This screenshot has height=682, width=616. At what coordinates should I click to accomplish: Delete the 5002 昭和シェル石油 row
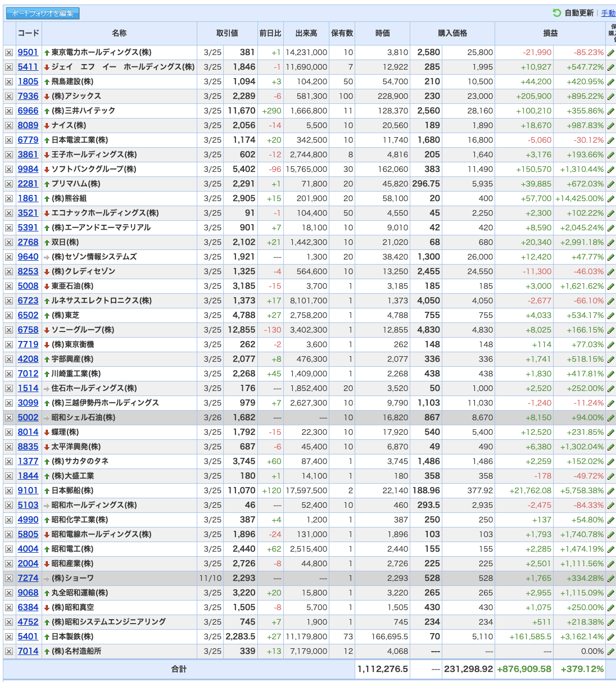[9, 417]
